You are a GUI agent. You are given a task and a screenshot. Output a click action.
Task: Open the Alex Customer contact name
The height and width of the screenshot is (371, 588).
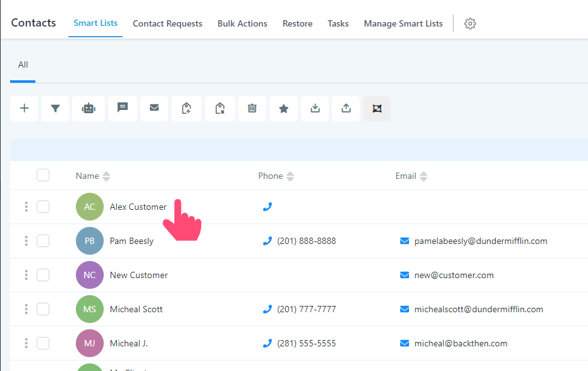coord(138,207)
